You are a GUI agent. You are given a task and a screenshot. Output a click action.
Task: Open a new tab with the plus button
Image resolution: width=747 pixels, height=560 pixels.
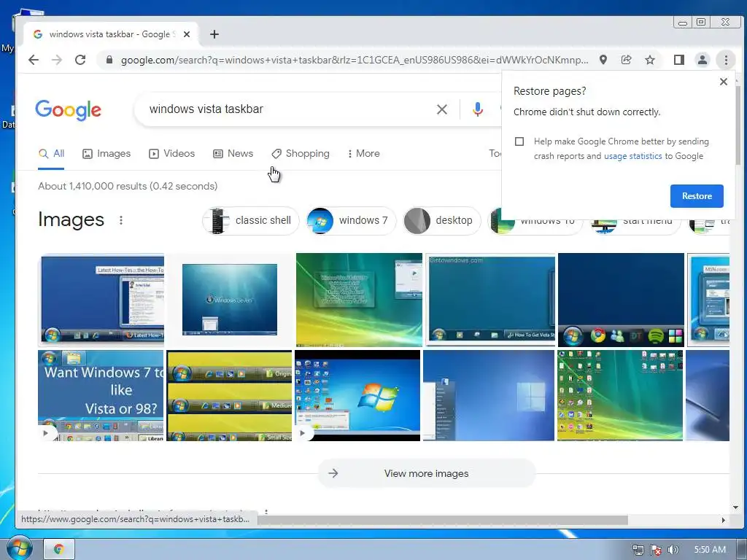214,34
